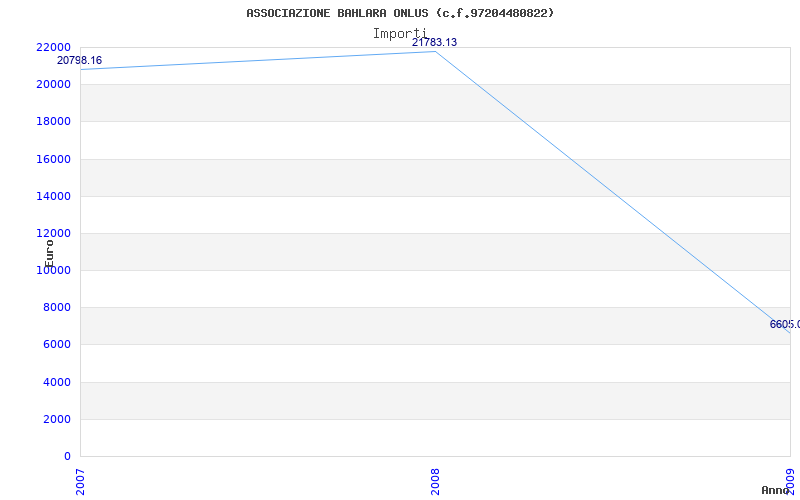Click the 8000 y-axis tick label

pyautogui.click(x=56, y=308)
